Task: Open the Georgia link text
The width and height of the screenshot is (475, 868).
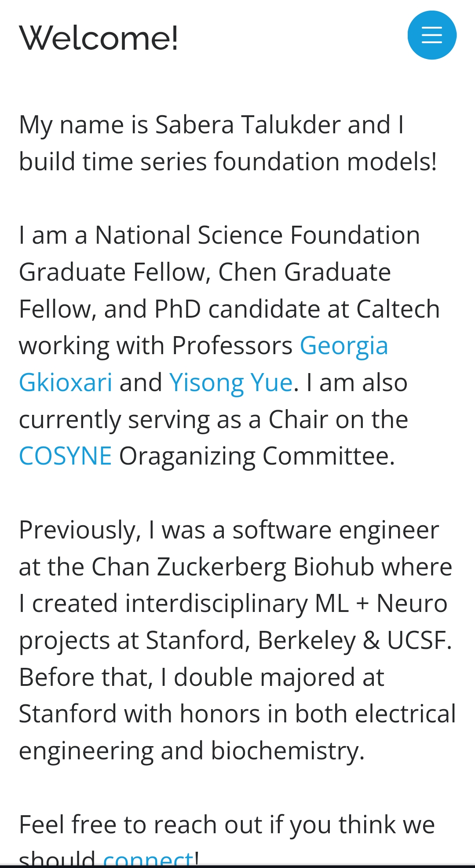Action: (x=344, y=346)
